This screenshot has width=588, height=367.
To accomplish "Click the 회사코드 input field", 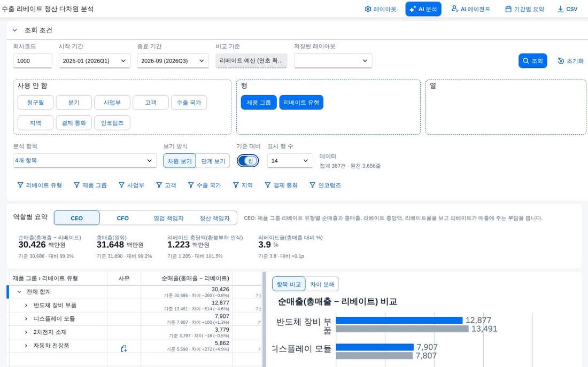I will tap(32, 61).
